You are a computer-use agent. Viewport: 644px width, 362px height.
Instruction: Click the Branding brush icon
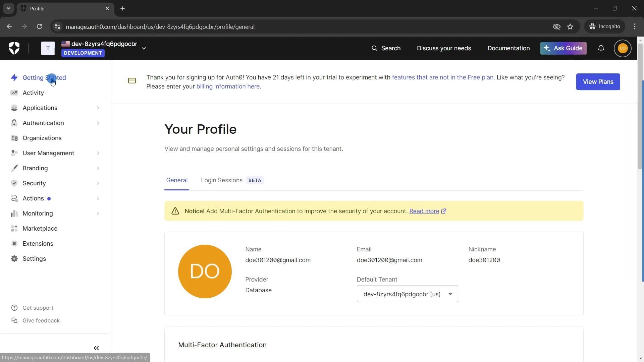(x=14, y=168)
